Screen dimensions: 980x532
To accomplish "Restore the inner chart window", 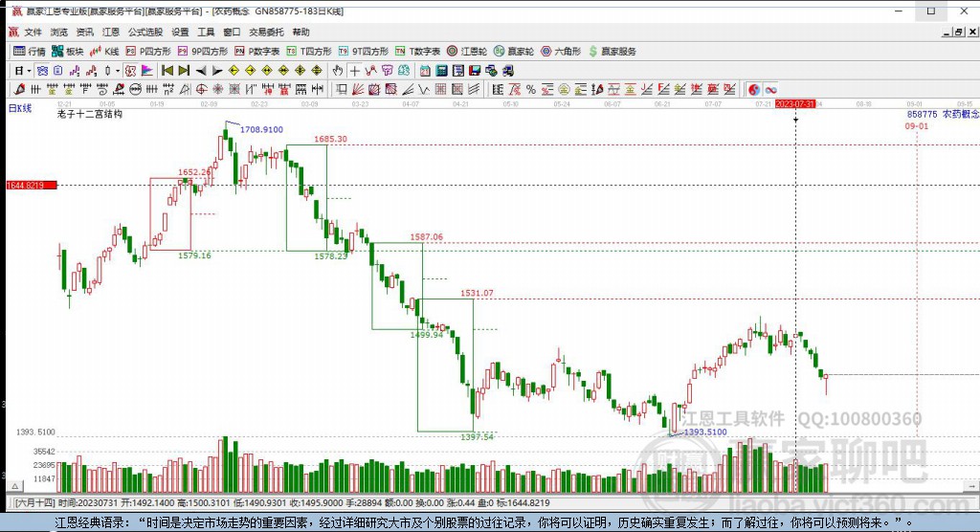I will pos(959,32).
